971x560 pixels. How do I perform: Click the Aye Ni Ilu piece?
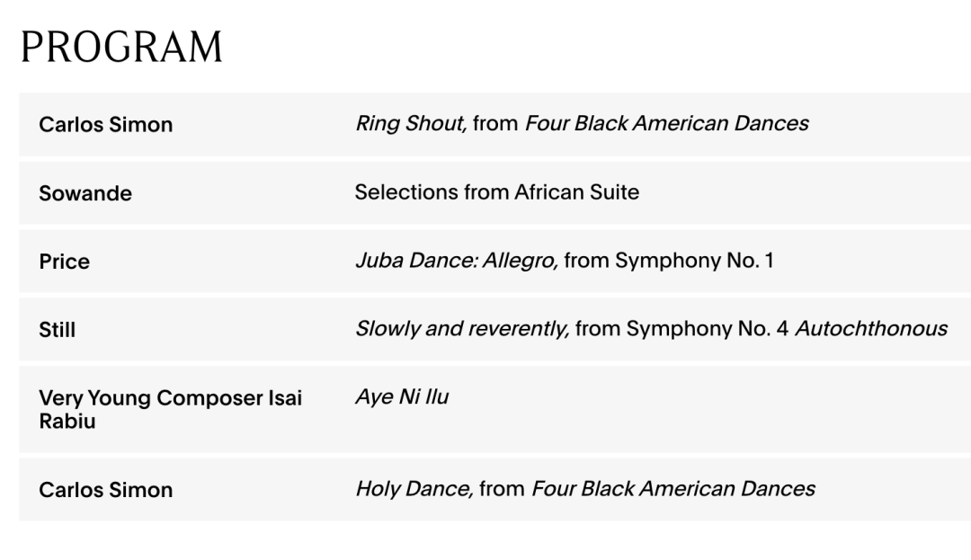click(402, 396)
